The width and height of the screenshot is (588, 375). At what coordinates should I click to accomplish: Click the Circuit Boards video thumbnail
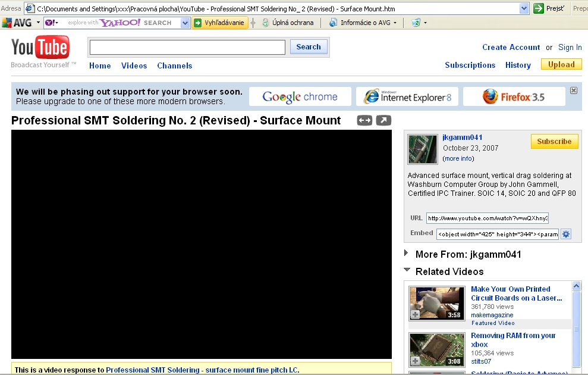coord(437,304)
